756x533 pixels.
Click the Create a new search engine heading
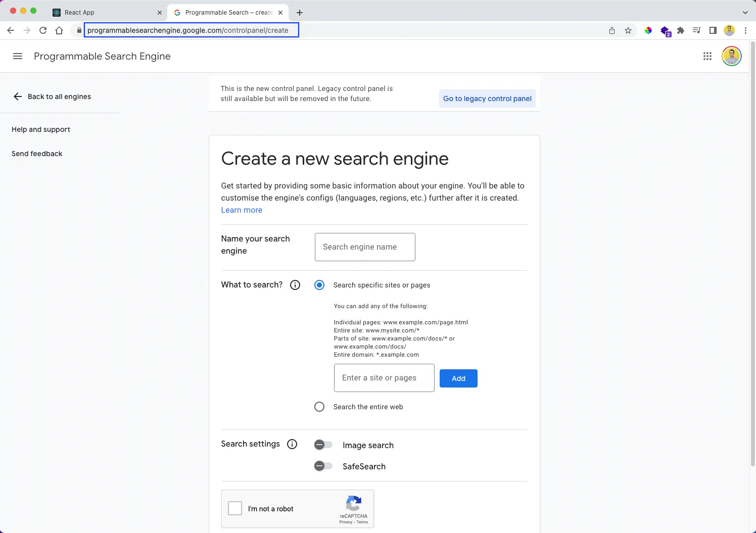point(335,159)
